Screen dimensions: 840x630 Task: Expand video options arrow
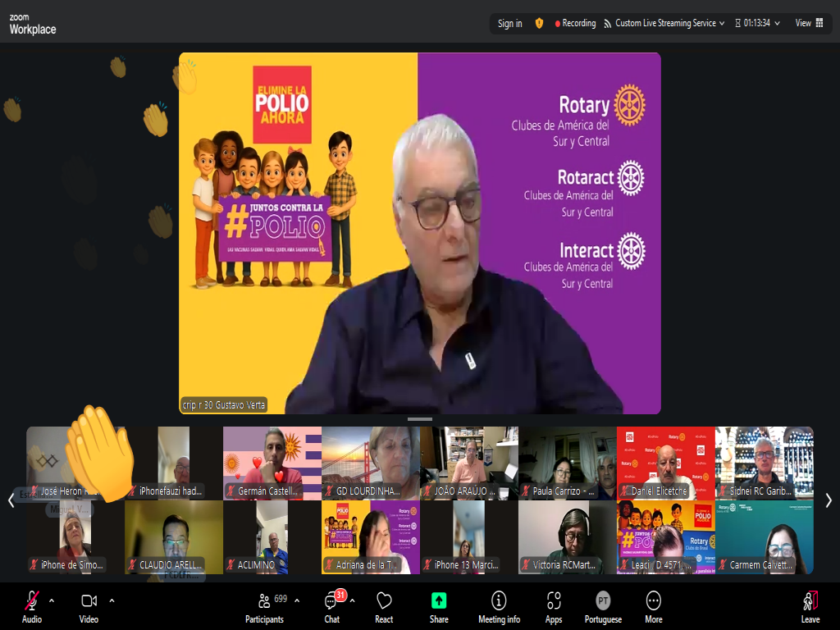112,600
